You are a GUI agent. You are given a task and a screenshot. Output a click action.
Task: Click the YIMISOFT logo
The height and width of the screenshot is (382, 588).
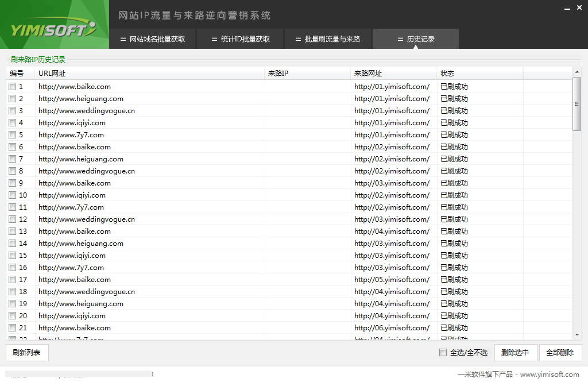(x=53, y=29)
